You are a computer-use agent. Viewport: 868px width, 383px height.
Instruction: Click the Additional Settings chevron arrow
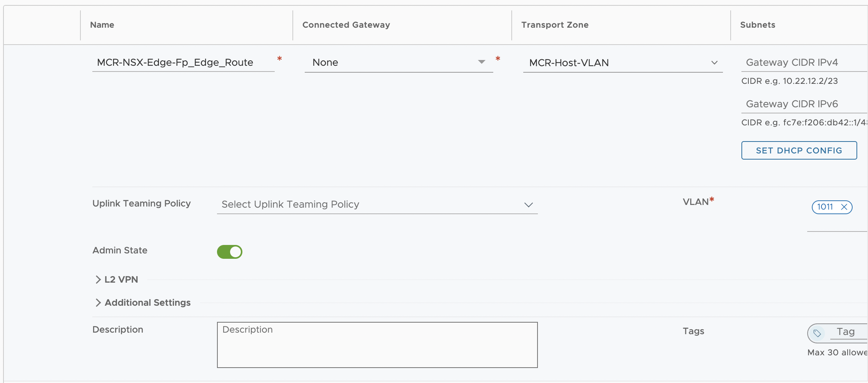tap(98, 303)
